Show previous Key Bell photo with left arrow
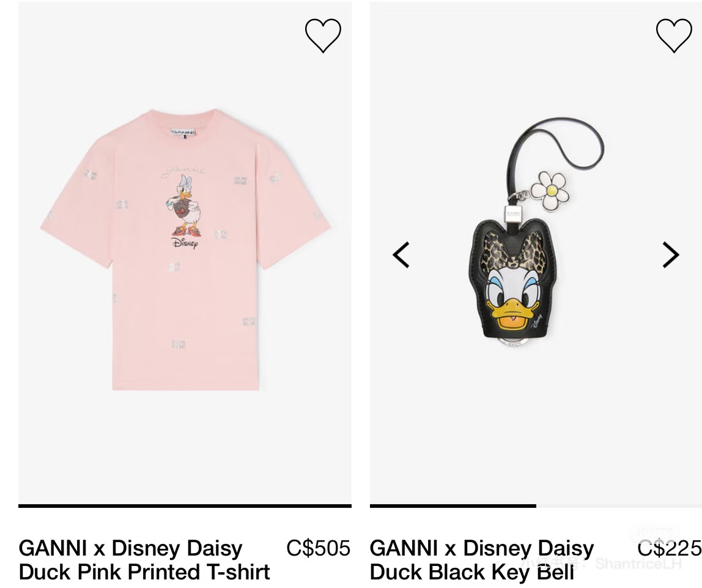This screenshot has width=702, height=588. click(x=401, y=255)
